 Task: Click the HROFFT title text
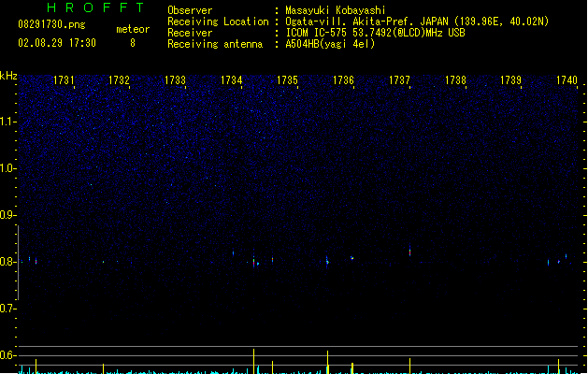click(96, 7)
